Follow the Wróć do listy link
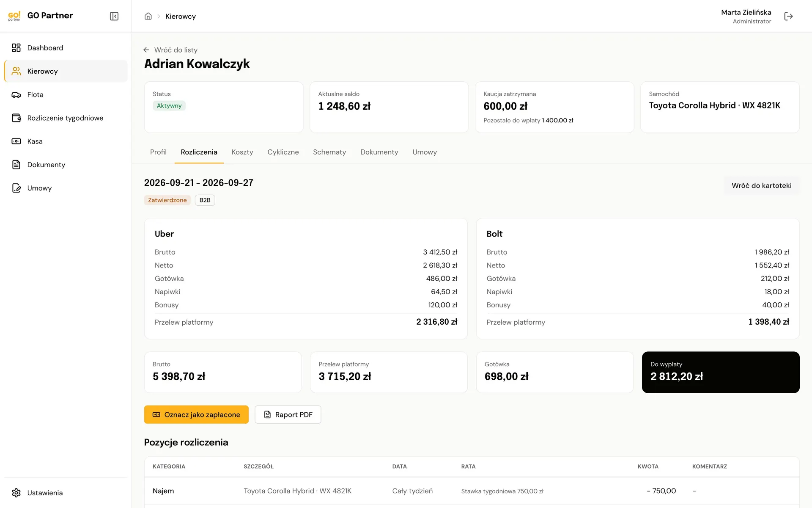This screenshot has width=812, height=508. point(176,50)
